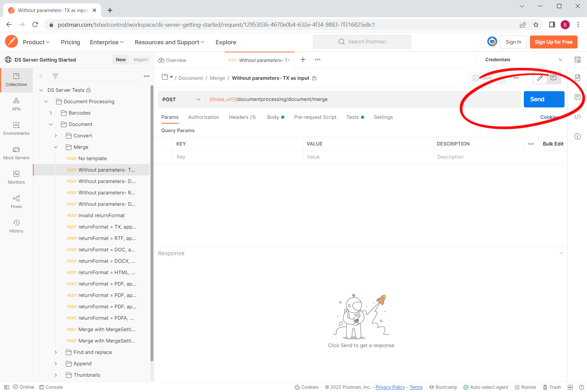587x392 pixels.
Task: Open the environment quick look icon
Action: [x=578, y=60]
